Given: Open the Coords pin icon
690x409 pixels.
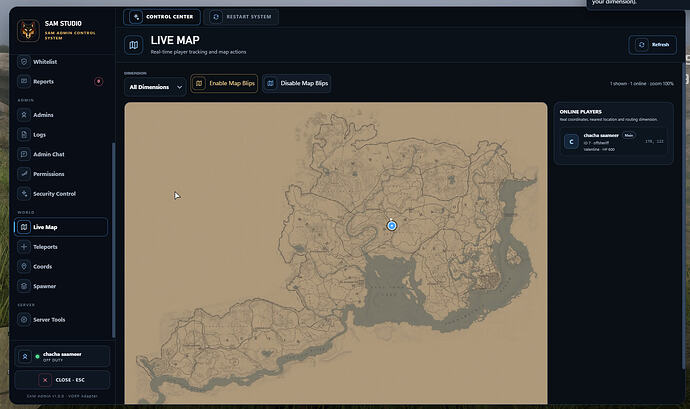Looking at the screenshot, I should click(24, 266).
